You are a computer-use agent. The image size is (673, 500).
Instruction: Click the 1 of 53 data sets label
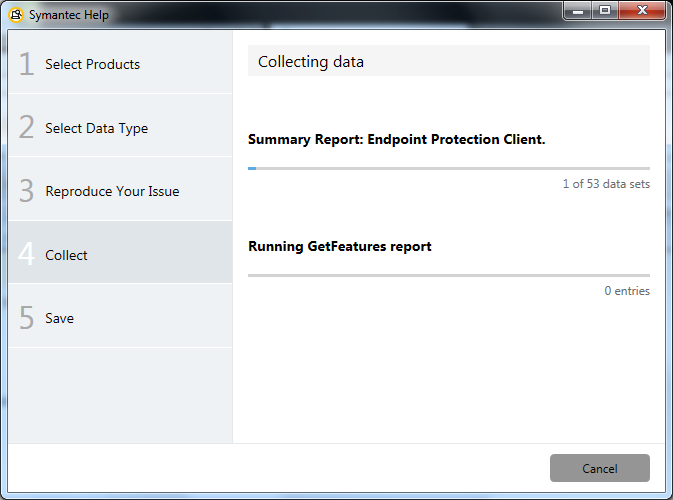pos(606,184)
